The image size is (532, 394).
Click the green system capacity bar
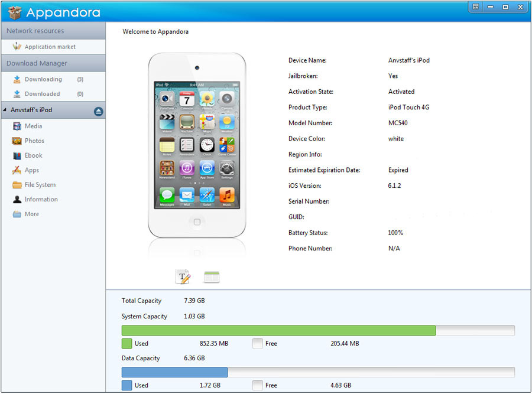pyautogui.click(x=278, y=331)
